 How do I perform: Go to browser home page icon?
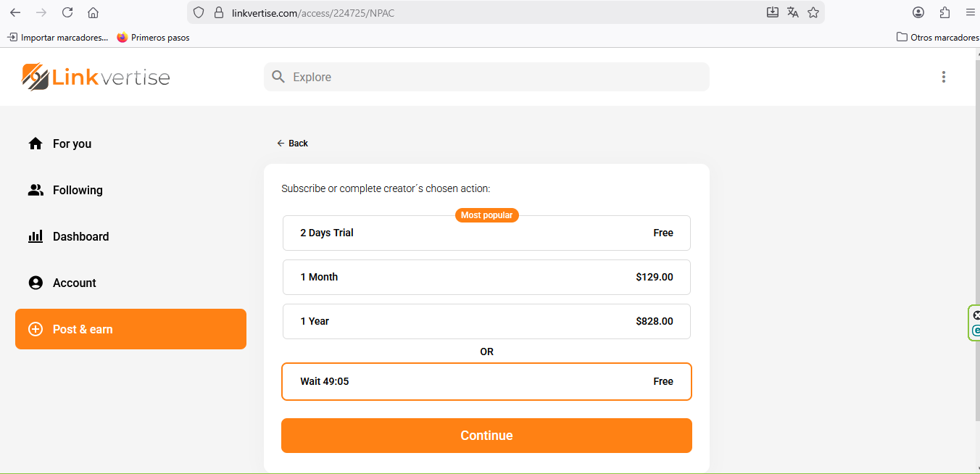point(93,12)
